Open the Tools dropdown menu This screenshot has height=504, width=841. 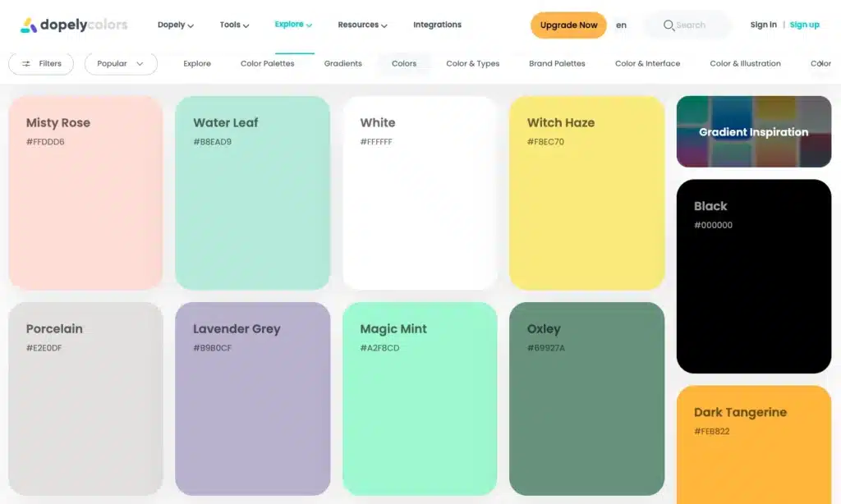point(234,25)
